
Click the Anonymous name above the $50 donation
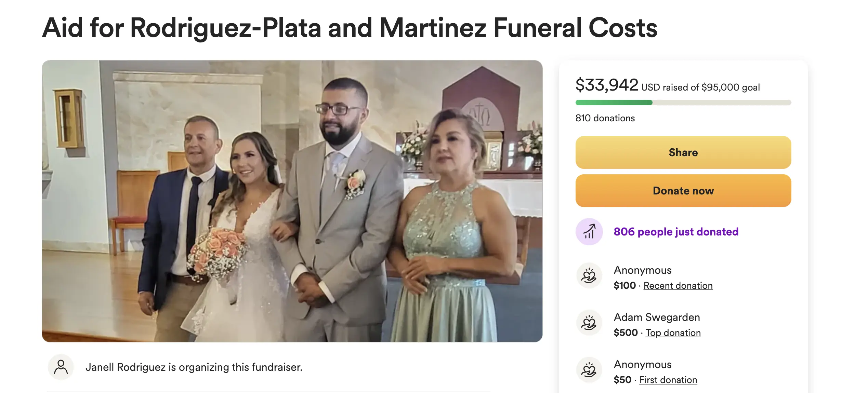(x=643, y=364)
